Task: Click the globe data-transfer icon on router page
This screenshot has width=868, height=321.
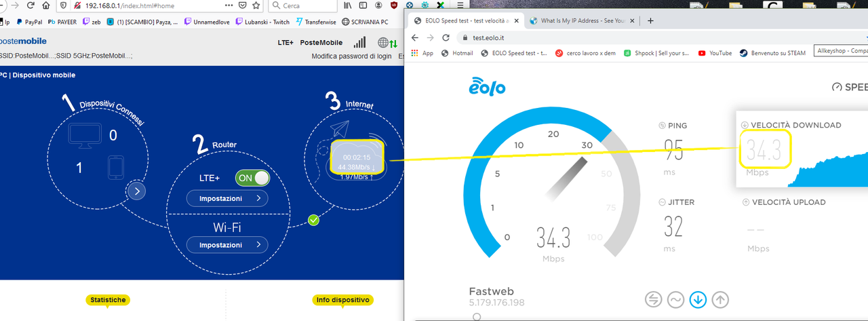Action: [388, 43]
